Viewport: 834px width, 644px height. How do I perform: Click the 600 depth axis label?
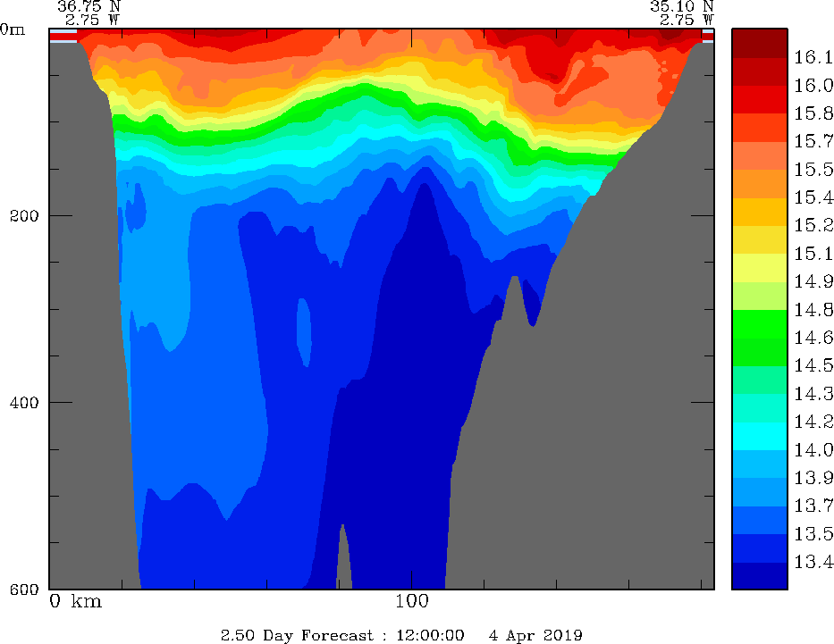coord(24,589)
